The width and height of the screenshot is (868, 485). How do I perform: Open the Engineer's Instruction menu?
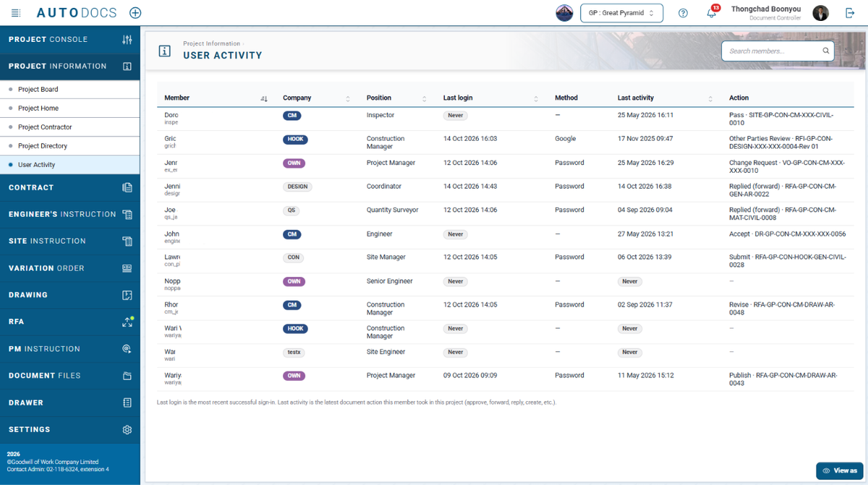click(70, 215)
